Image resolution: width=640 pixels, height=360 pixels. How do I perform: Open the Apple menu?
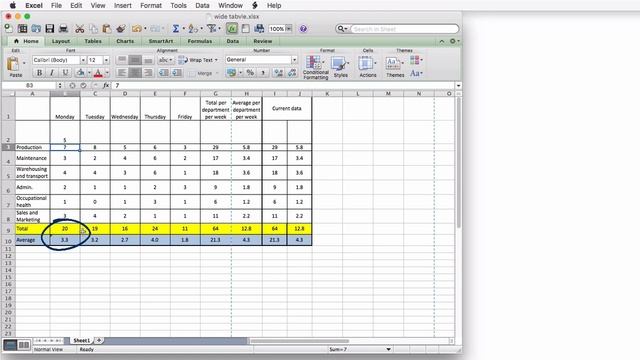[13, 5]
